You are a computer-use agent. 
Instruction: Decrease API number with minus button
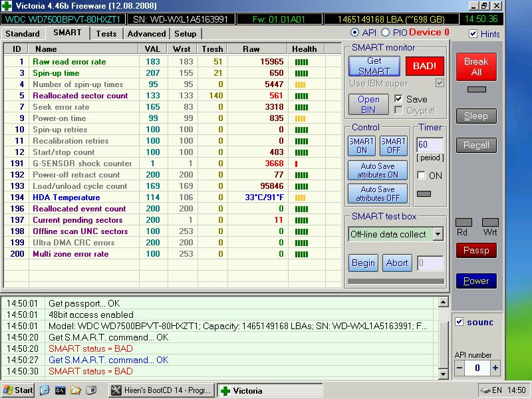click(460, 368)
